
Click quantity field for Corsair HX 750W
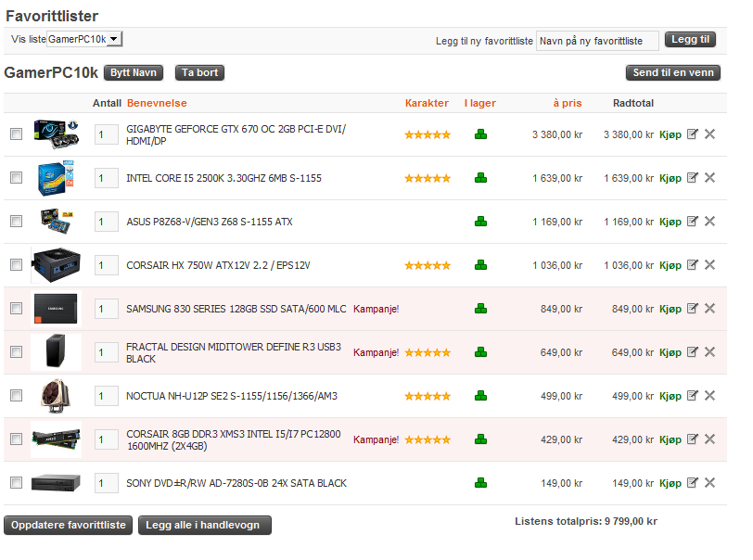[106, 265]
